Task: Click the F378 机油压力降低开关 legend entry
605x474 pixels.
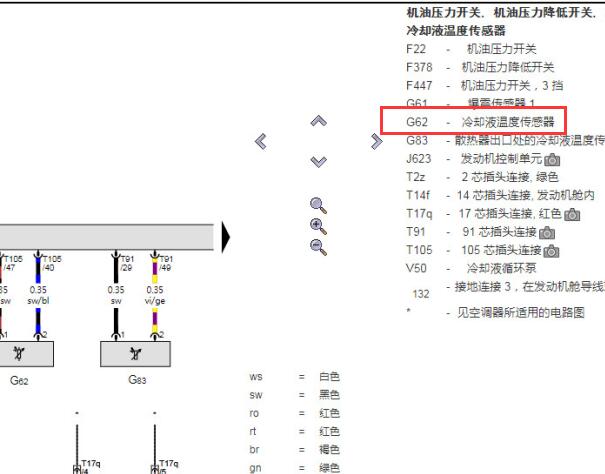Action: click(480, 67)
